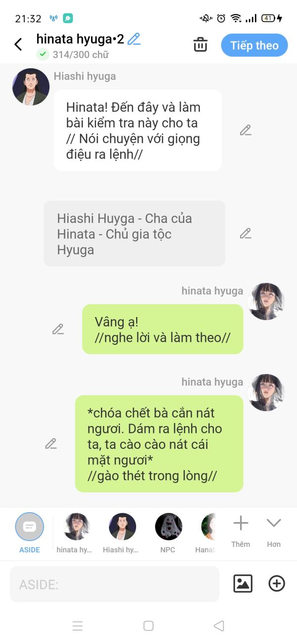Image resolution: width=297 pixels, height=644 pixels.
Task: Edit the 'chóa chết bà' message
Action: (x=50, y=443)
